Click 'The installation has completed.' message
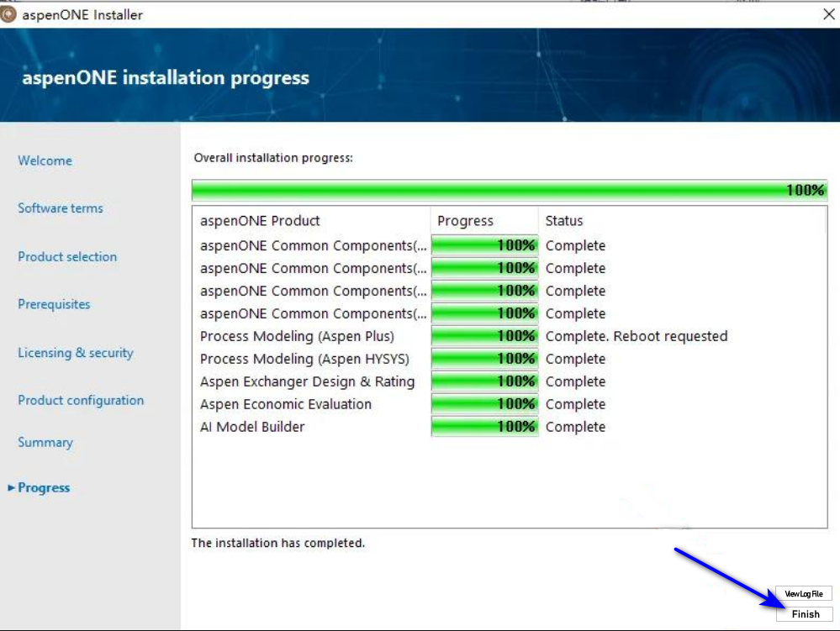 pyautogui.click(x=278, y=543)
